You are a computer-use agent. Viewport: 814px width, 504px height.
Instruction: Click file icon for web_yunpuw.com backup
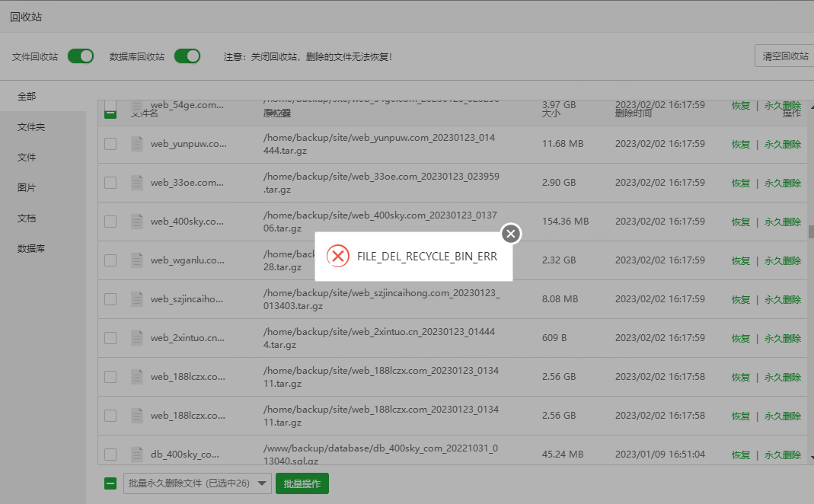click(137, 143)
